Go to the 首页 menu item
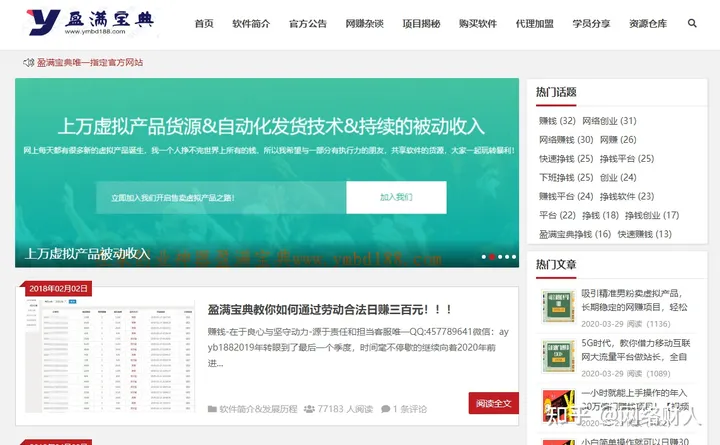This screenshot has height=445, width=720. 204,23
